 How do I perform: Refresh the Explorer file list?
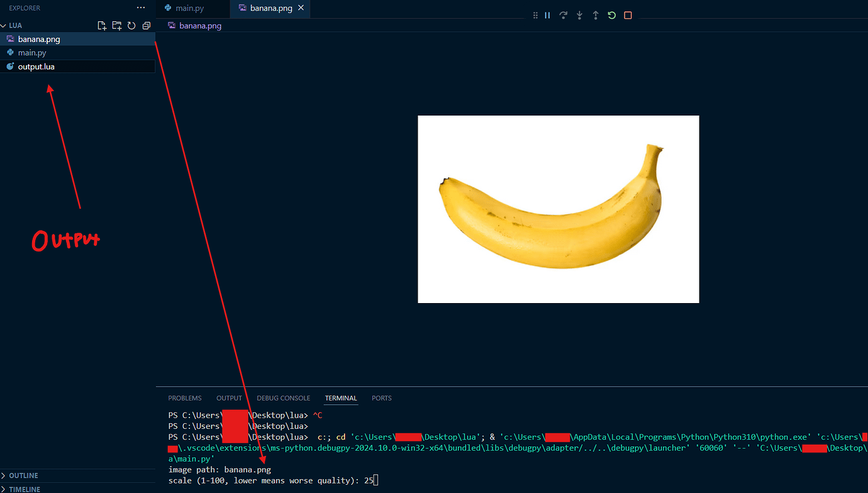[x=131, y=25]
